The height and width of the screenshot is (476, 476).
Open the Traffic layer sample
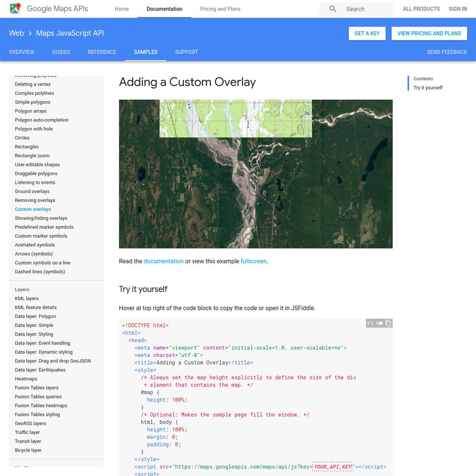coord(27,432)
